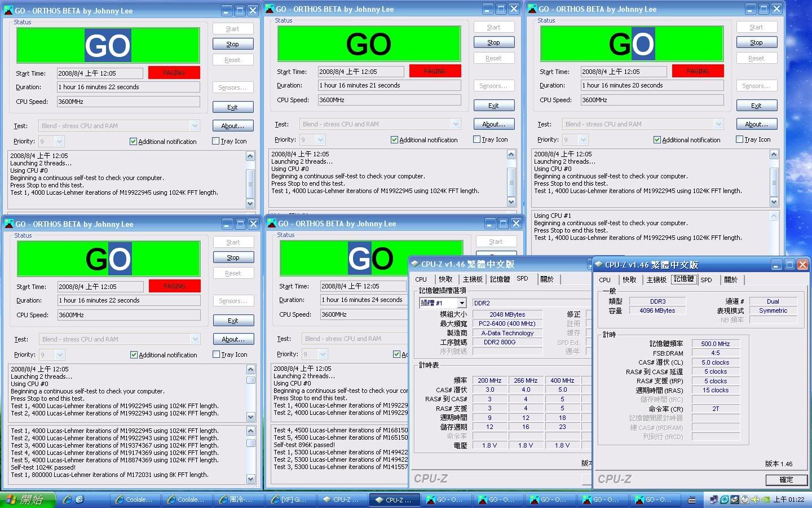Image resolution: width=812 pixels, height=508 pixels.
Task: Click the 確定 button in CPU-Z
Action: point(786,480)
